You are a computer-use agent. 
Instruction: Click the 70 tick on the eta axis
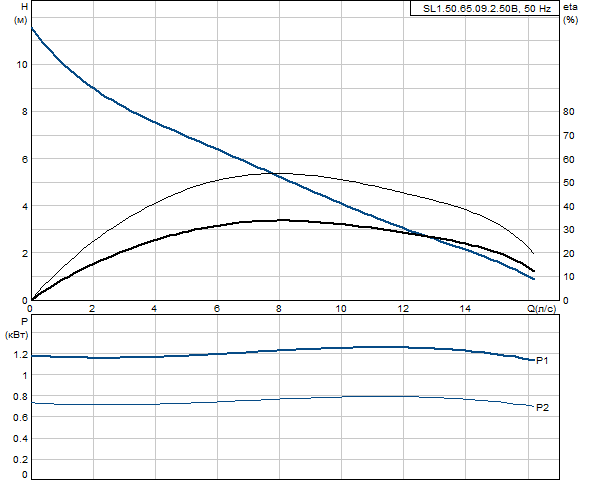tap(568, 136)
